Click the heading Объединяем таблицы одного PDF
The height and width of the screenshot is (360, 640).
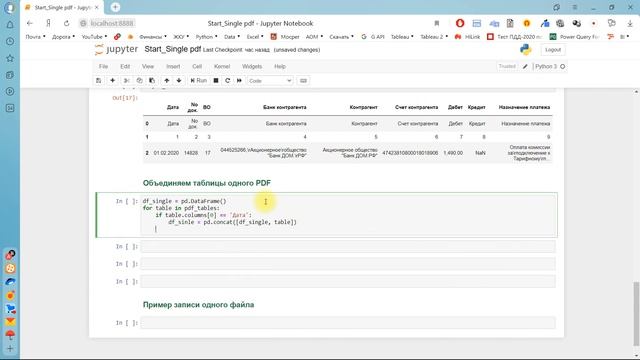pos(207,183)
